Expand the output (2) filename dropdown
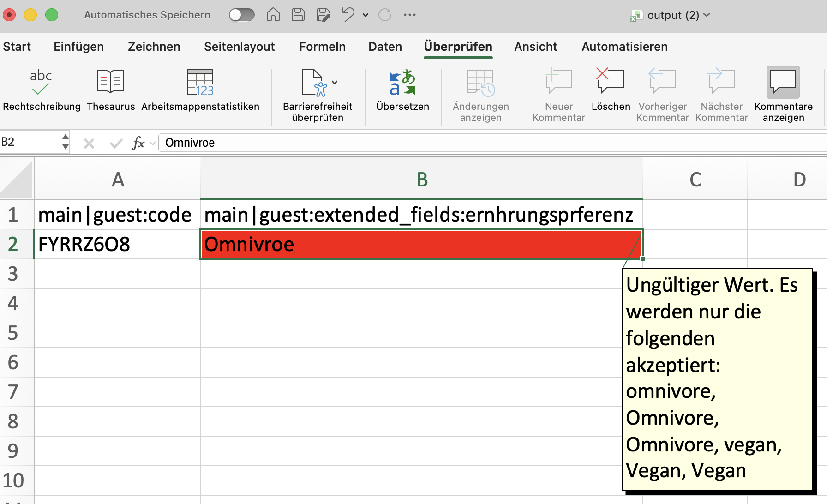This screenshot has height=504, width=827. [707, 15]
